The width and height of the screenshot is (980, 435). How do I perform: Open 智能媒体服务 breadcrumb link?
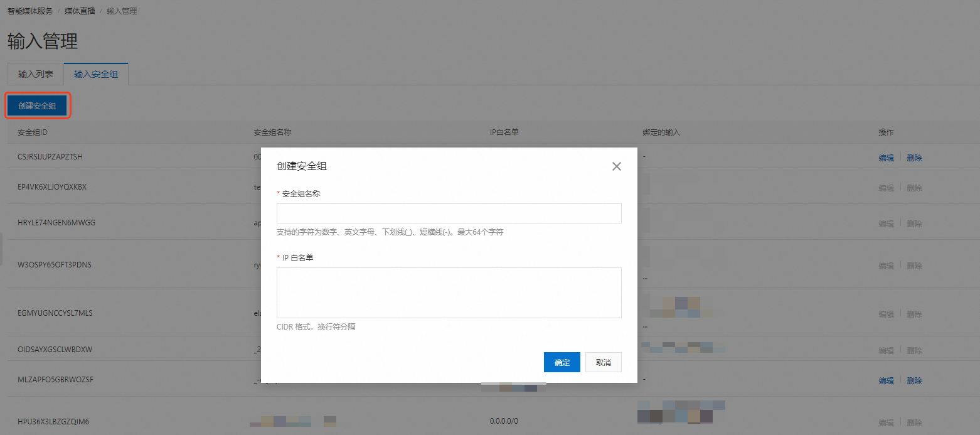tap(30, 11)
